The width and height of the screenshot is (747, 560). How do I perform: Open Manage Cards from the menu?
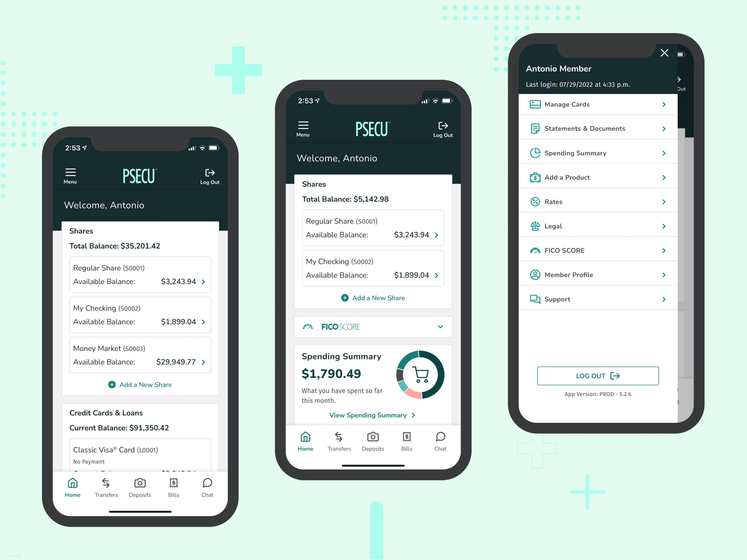click(x=596, y=104)
